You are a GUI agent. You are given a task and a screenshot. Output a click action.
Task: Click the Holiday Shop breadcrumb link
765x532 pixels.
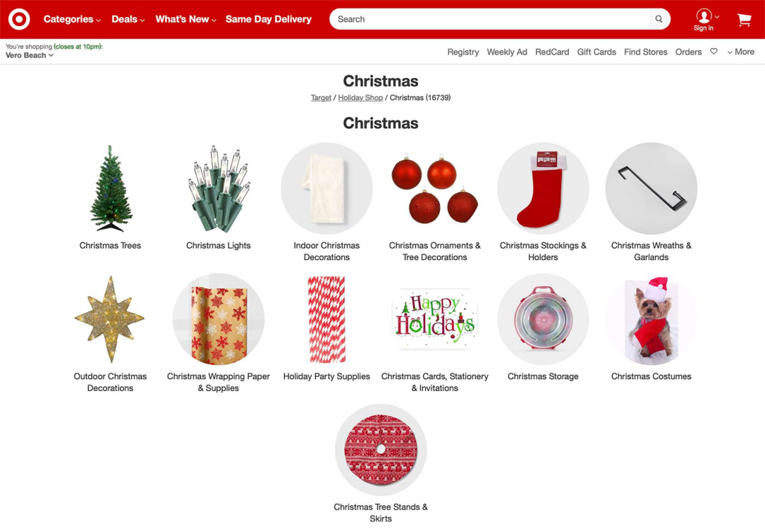pyautogui.click(x=361, y=98)
